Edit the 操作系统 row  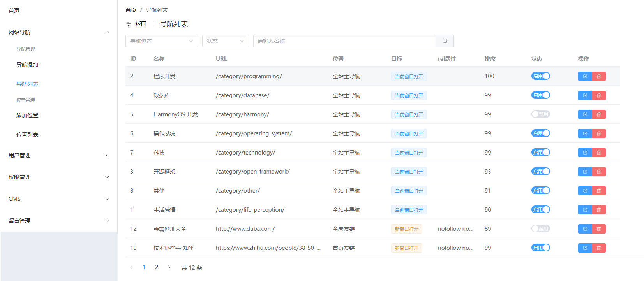click(x=585, y=133)
